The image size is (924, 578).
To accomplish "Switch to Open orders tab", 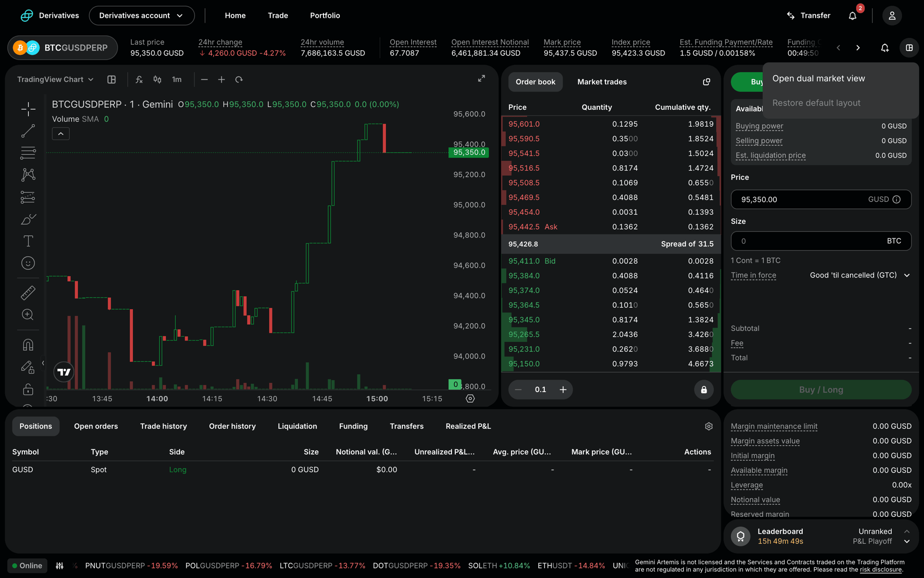I will pyautogui.click(x=96, y=426).
